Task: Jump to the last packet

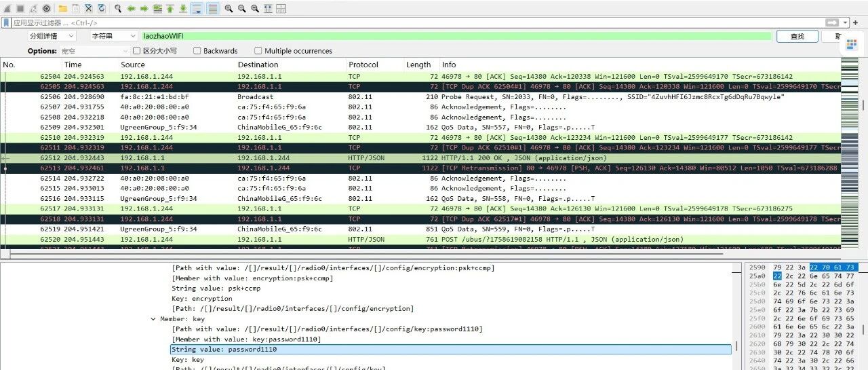Action: coord(184,9)
